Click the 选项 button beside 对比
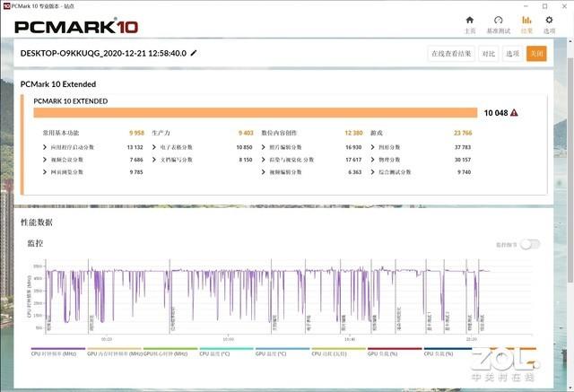The width and height of the screenshot is (574, 392). pos(512,54)
